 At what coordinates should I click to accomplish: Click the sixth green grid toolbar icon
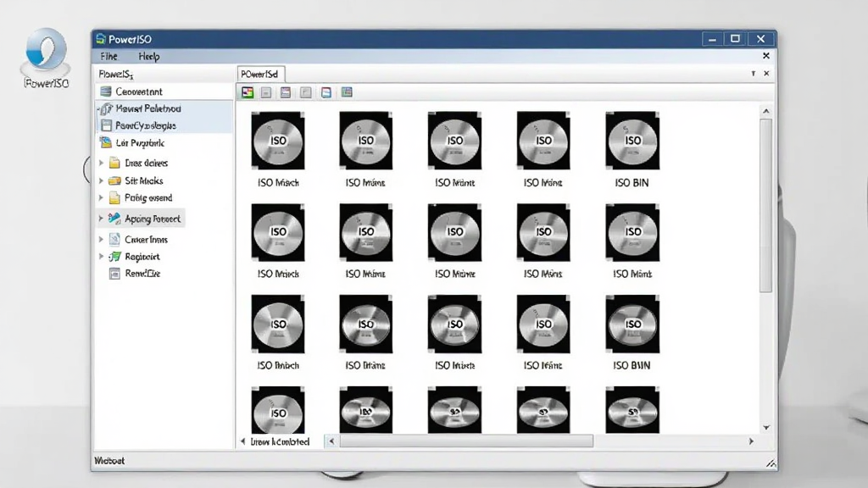(347, 91)
